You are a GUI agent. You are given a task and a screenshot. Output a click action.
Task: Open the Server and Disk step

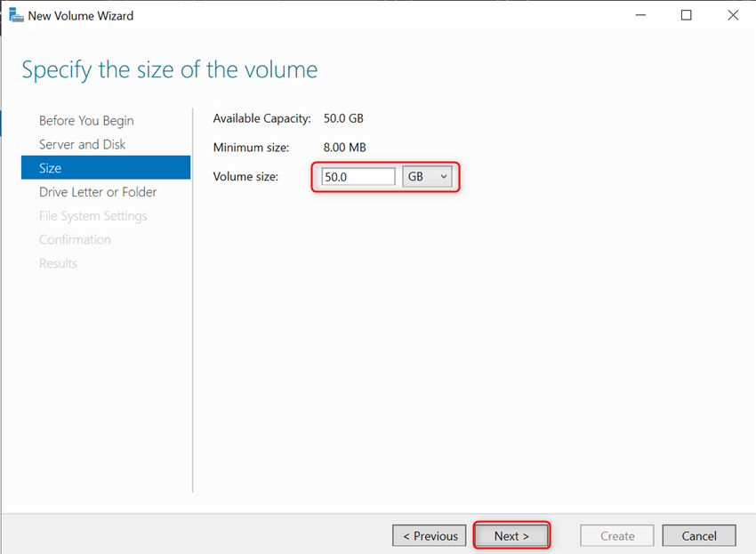point(82,144)
